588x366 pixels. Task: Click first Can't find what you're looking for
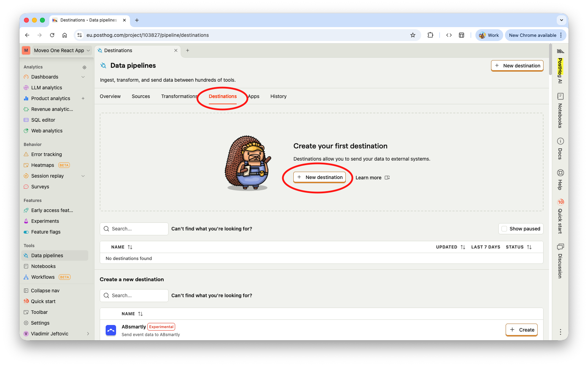[x=212, y=229]
